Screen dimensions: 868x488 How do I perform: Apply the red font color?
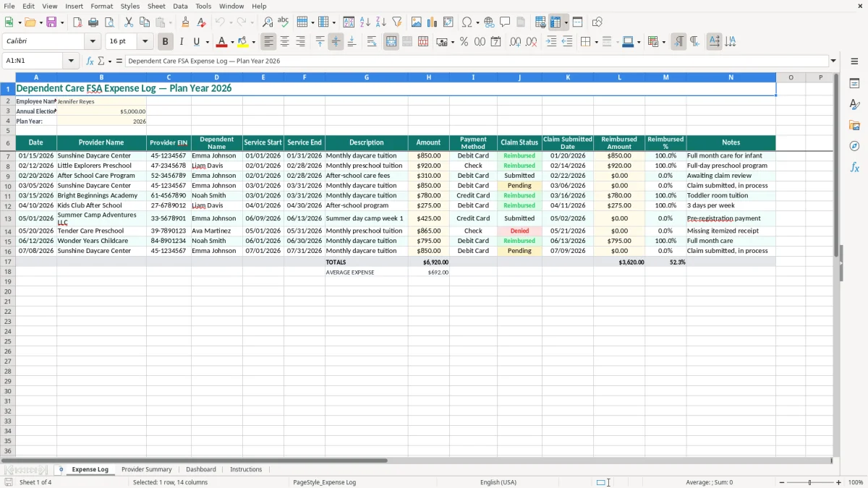(223, 42)
